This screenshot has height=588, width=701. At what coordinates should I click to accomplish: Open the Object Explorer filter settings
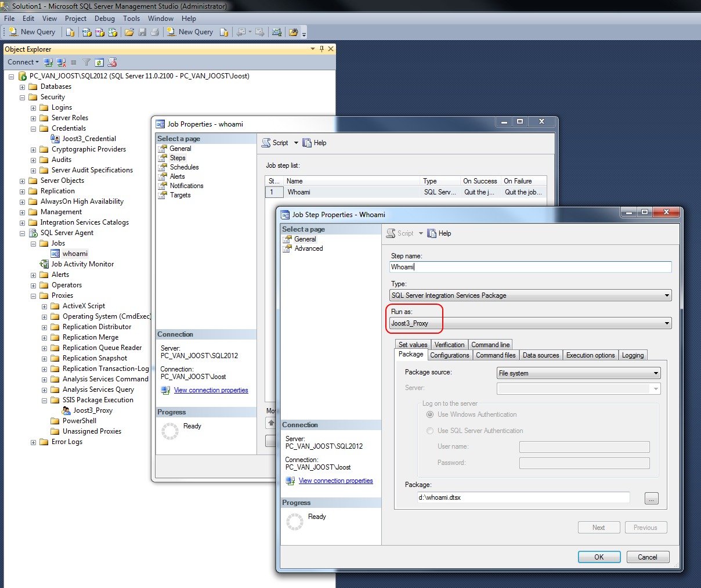[x=86, y=62]
